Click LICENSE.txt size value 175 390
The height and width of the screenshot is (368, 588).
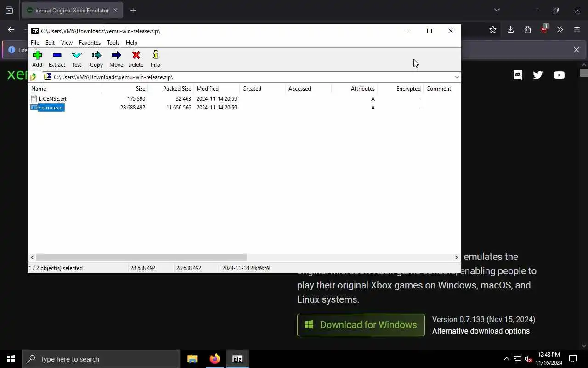point(136,98)
